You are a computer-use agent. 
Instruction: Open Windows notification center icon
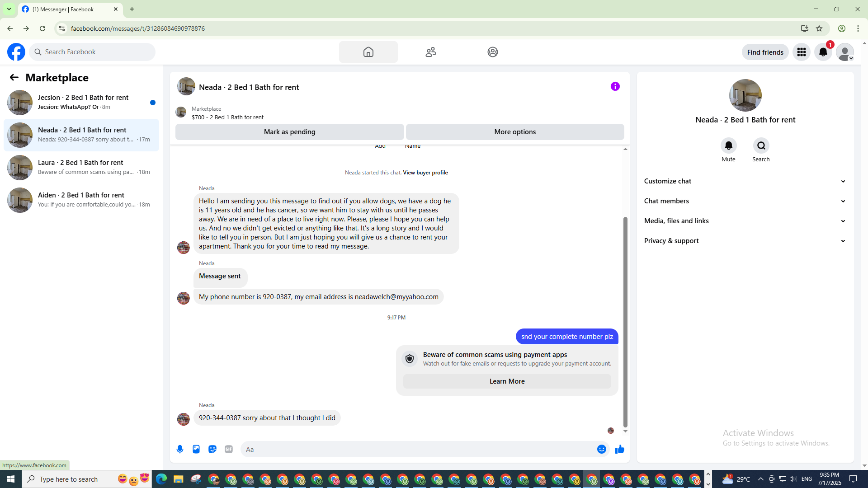point(854,479)
